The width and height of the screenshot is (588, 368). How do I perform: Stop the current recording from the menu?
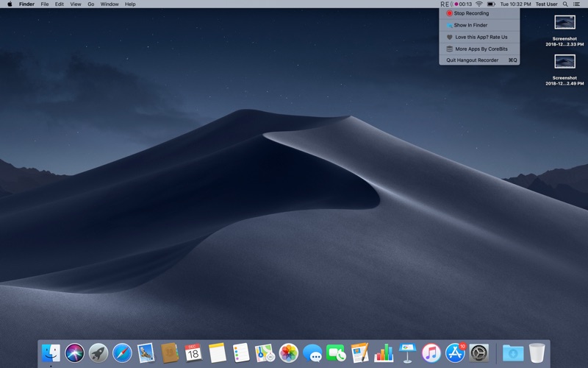click(479, 13)
